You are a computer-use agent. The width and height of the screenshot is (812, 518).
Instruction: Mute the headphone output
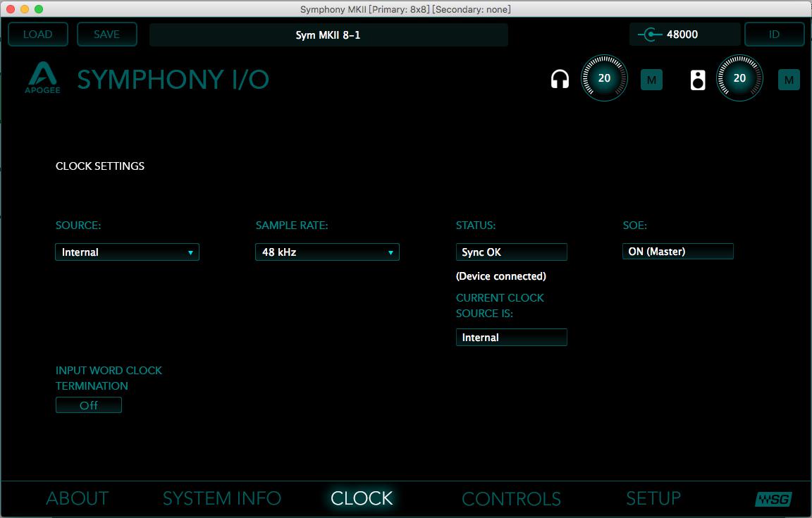click(651, 80)
